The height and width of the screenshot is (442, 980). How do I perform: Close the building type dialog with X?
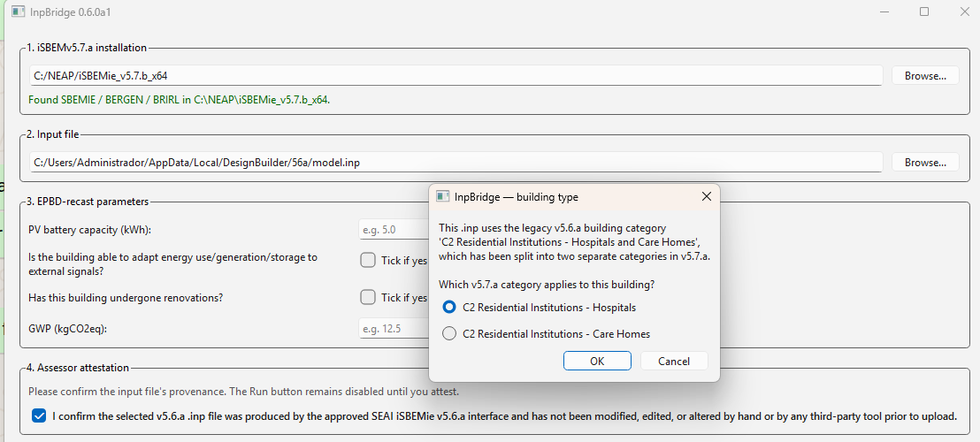tap(706, 196)
